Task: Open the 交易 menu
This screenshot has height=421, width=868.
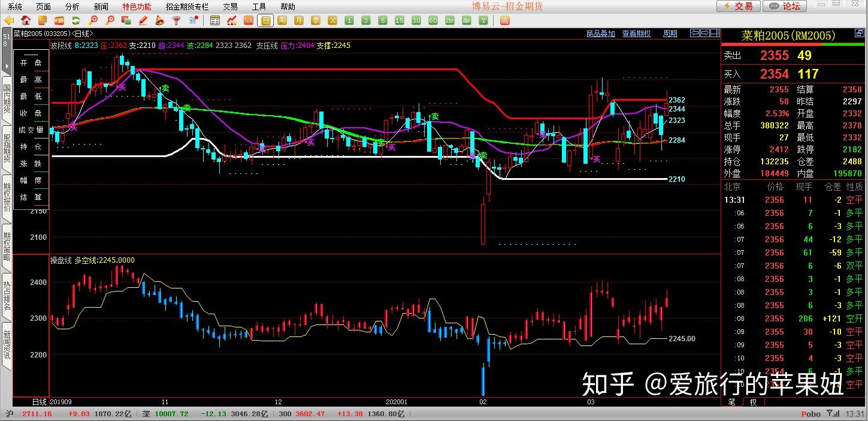Action: [230, 7]
